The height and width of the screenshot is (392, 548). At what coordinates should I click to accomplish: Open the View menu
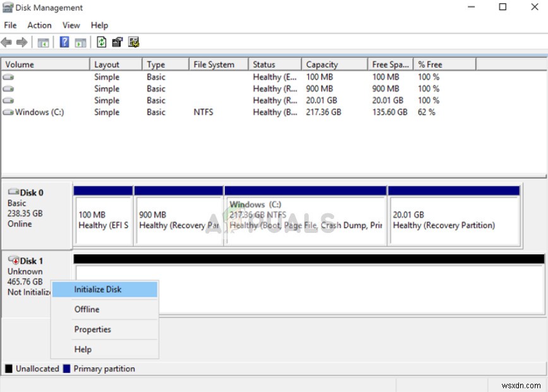(x=71, y=25)
